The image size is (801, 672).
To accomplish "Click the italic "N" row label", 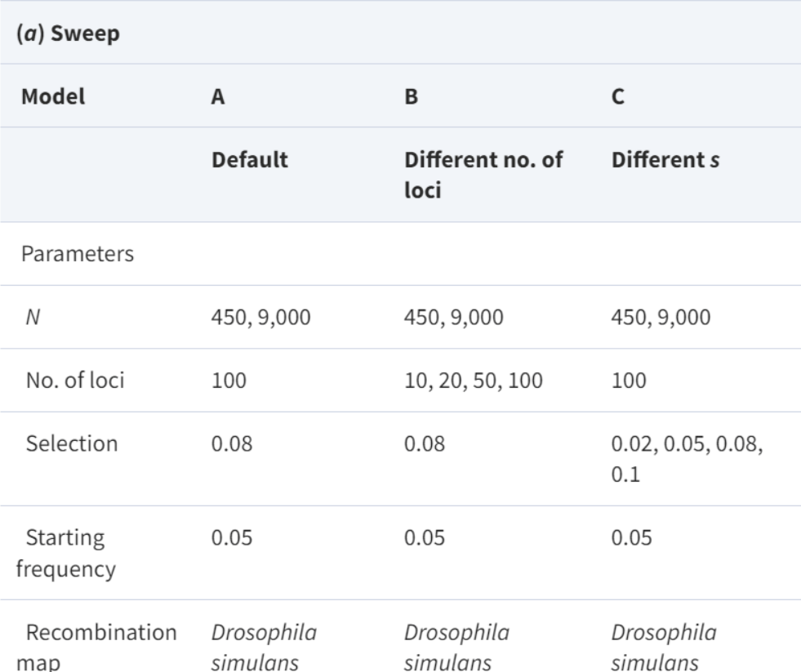I will [x=31, y=318].
